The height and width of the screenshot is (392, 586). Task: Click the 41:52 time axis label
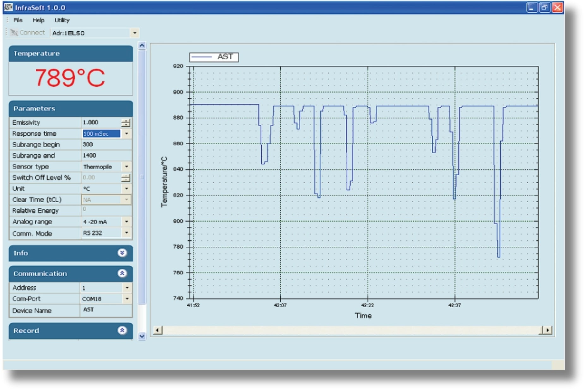193,305
